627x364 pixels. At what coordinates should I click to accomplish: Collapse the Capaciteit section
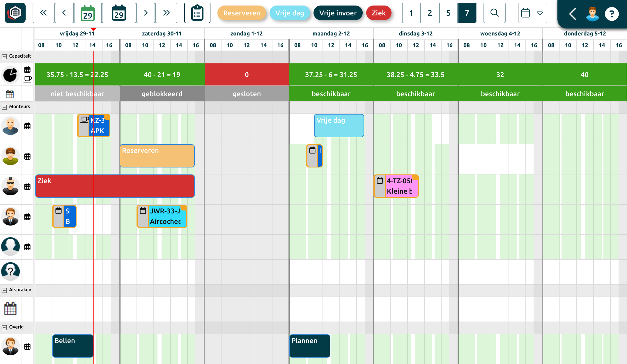(4, 56)
